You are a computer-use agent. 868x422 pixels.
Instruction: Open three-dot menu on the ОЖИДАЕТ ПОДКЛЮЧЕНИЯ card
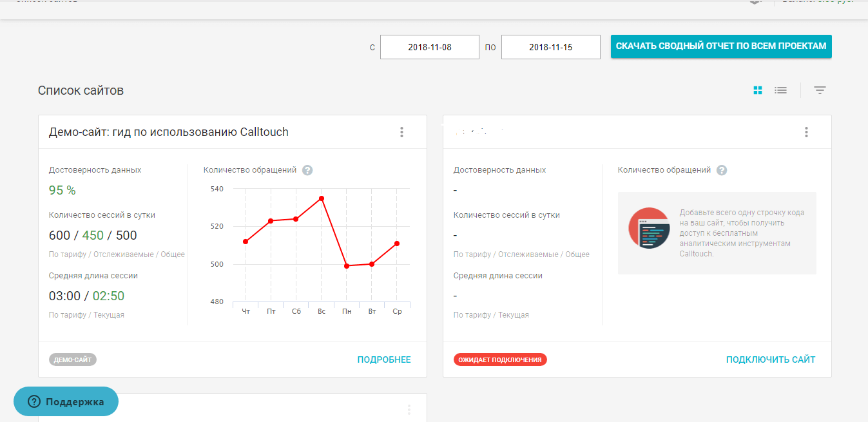806,132
